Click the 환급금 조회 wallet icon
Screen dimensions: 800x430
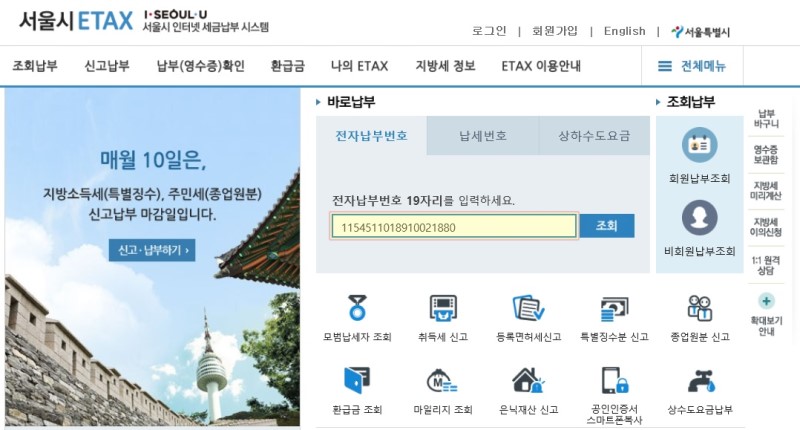point(357,380)
